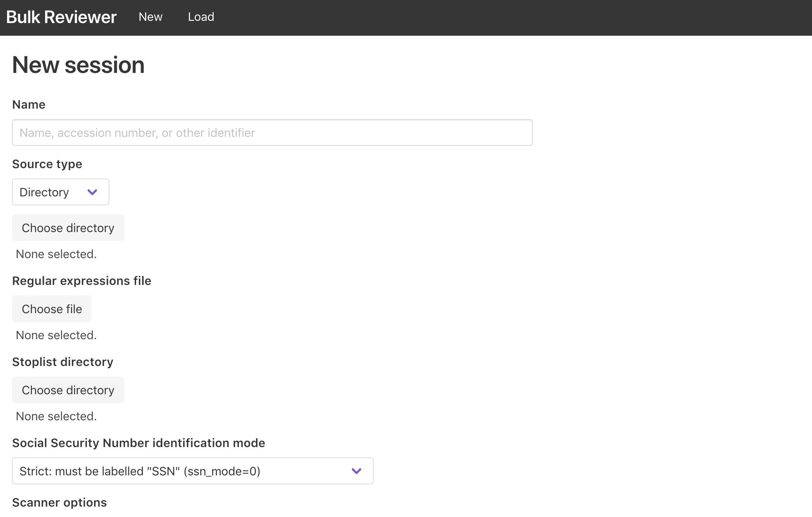This screenshot has height=517, width=812.
Task: Click None selected text below Choose file
Action: [56, 335]
